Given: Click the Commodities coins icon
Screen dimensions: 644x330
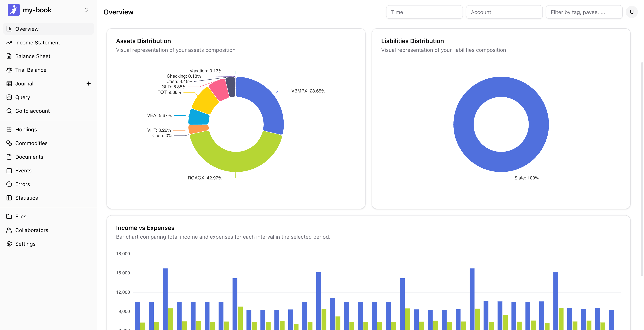Looking at the screenshot, I should click(x=9, y=143).
